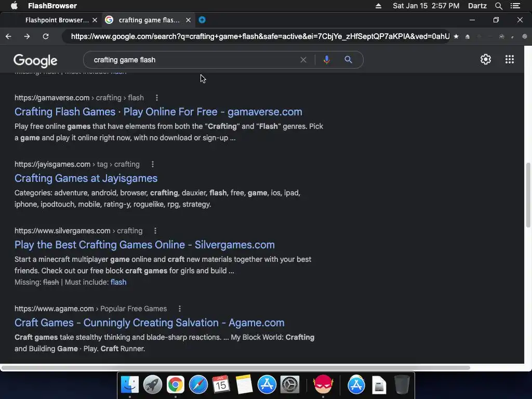Image resolution: width=532 pixels, height=399 pixels.
Task: Open Notes from the dock
Action: pyautogui.click(x=244, y=384)
